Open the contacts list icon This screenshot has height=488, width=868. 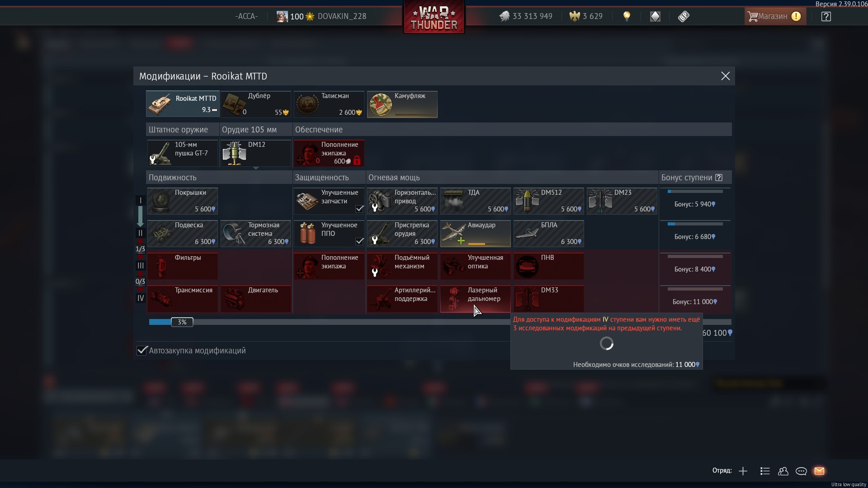point(765,471)
